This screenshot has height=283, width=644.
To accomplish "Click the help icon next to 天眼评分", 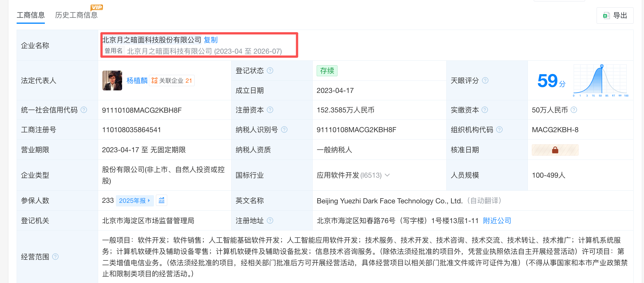I will 485,80.
